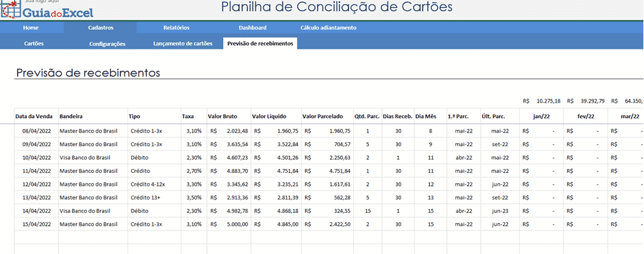Image resolution: width=644 pixels, height=254 pixels.
Task: Select the date cell 08/04/2022
Action: 36,131
